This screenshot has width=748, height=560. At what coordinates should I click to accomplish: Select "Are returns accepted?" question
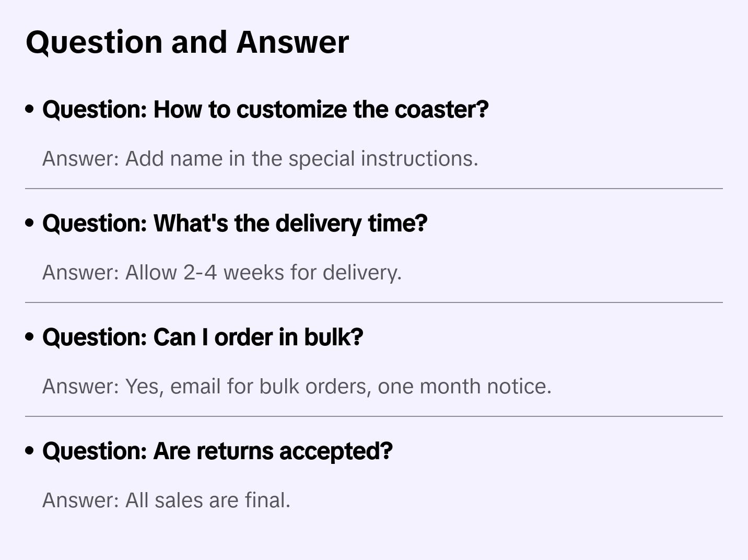click(x=217, y=451)
